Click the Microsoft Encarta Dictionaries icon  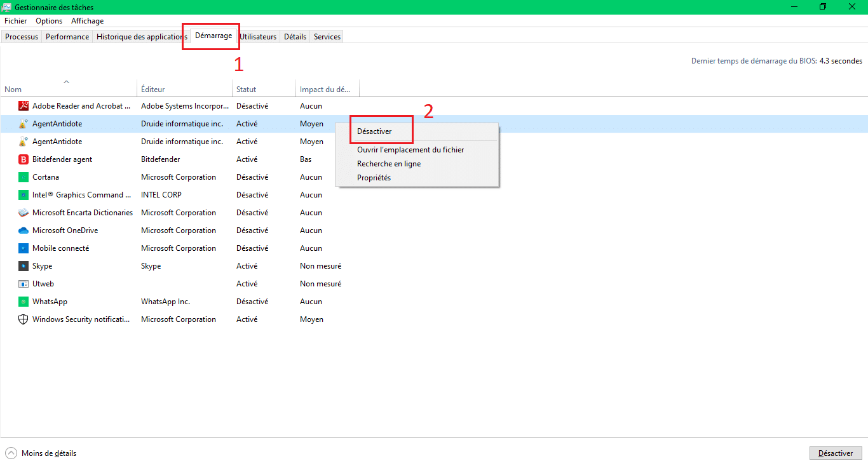pos(24,213)
